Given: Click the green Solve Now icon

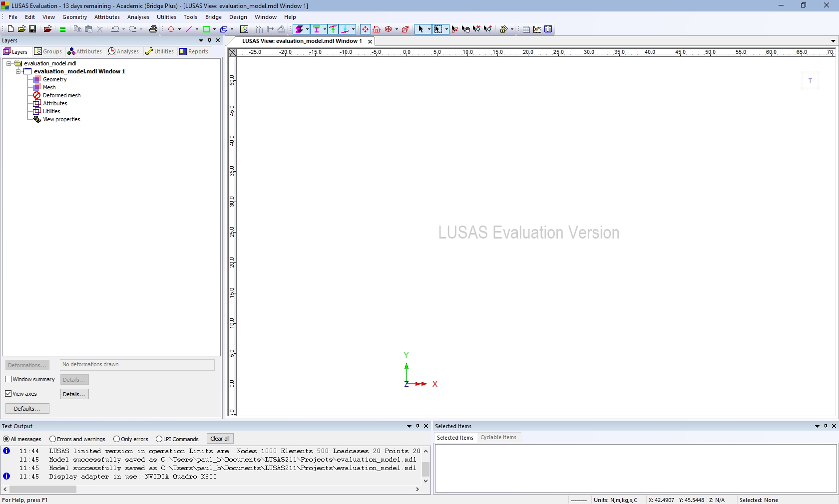Looking at the screenshot, I should click(x=63, y=29).
